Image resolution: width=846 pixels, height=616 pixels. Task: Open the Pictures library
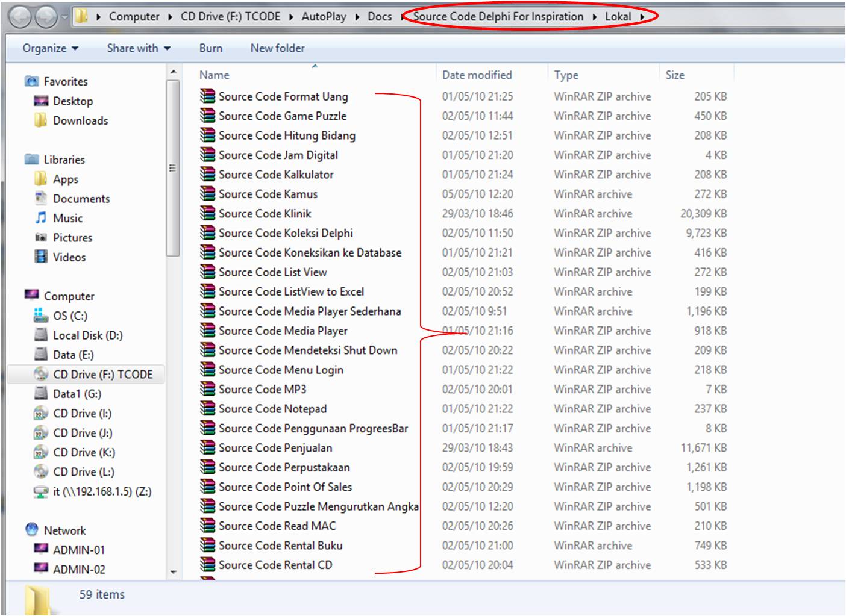coord(74,237)
